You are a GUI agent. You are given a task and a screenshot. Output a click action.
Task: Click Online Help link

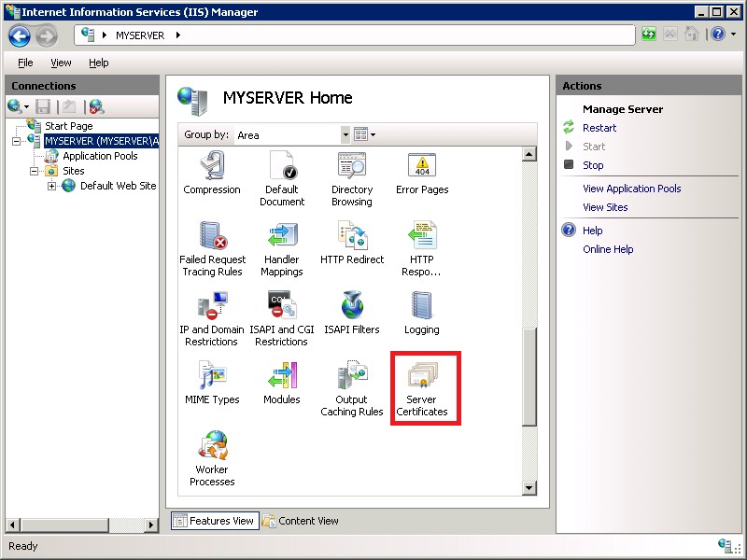[608, 249]
